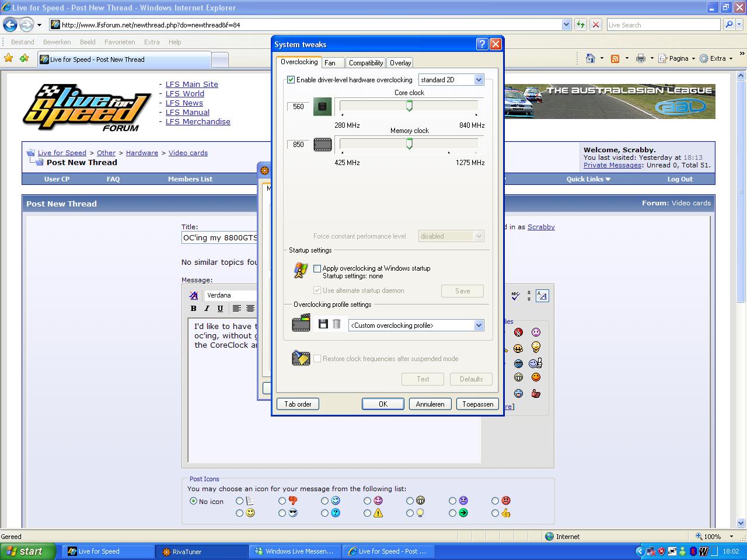Viewport: 747px width, 560px height.
Task: Click the RivaTuner taskbar button
Action: click(202, 551)
